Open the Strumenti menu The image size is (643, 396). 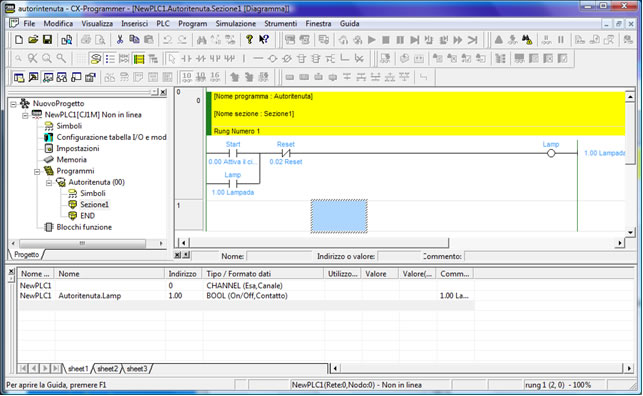coord(280,24)
